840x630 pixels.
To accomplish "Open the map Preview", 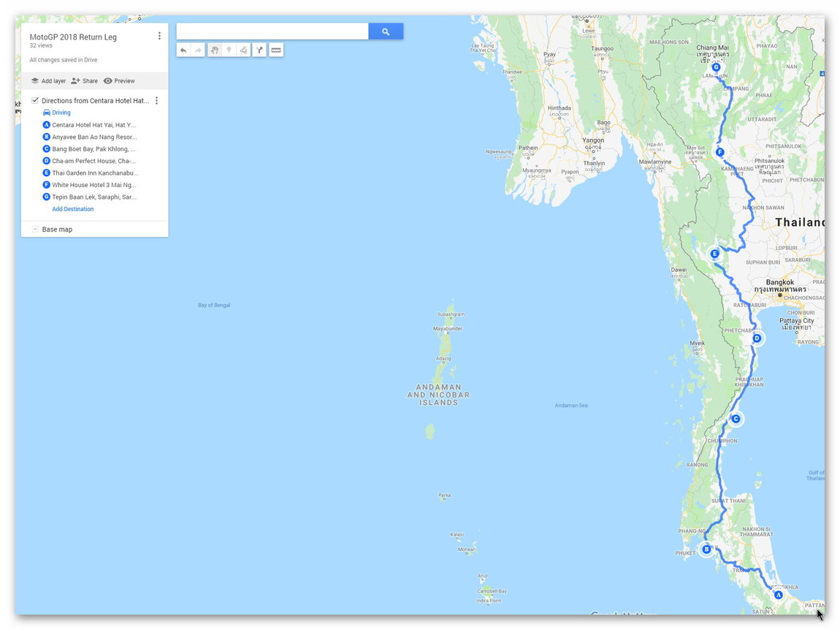I will click(119, 81).
